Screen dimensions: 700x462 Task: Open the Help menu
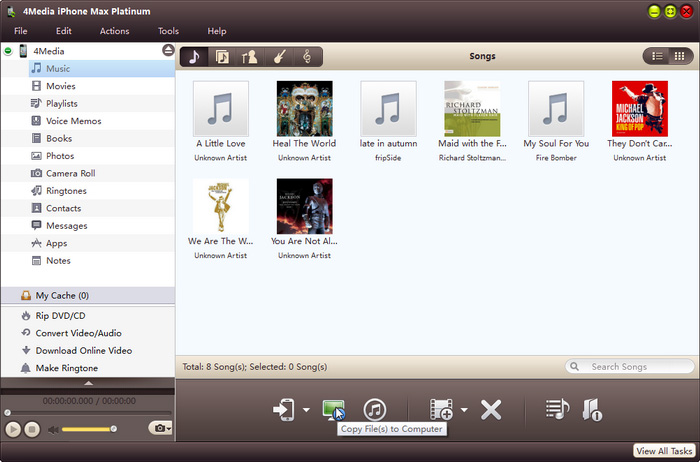pyautogui.click(x=217, y=31)
